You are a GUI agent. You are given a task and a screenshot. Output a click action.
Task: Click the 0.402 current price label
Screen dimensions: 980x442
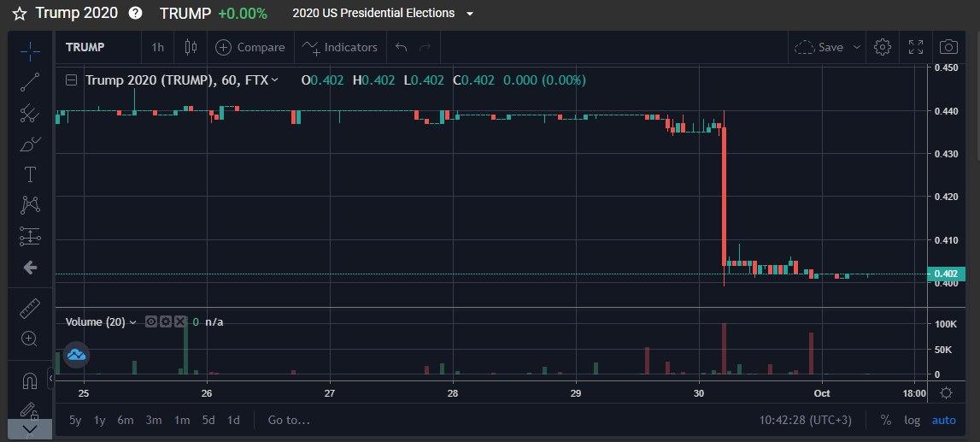tap(946, 274)
